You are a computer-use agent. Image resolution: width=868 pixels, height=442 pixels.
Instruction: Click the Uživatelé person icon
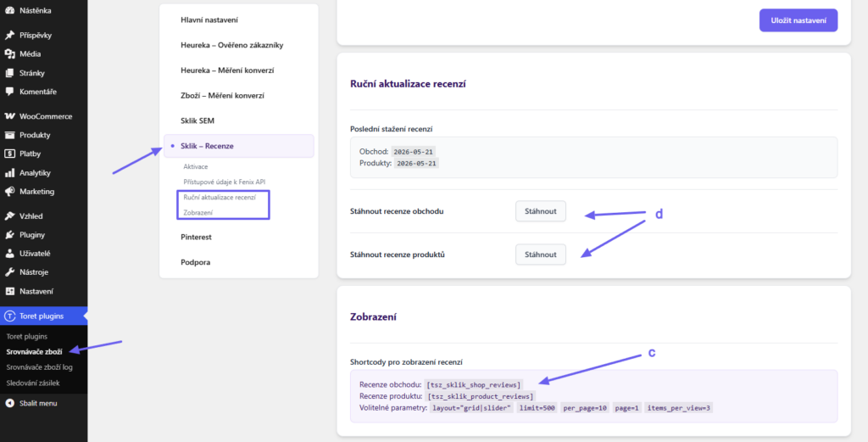click(9, 254)
